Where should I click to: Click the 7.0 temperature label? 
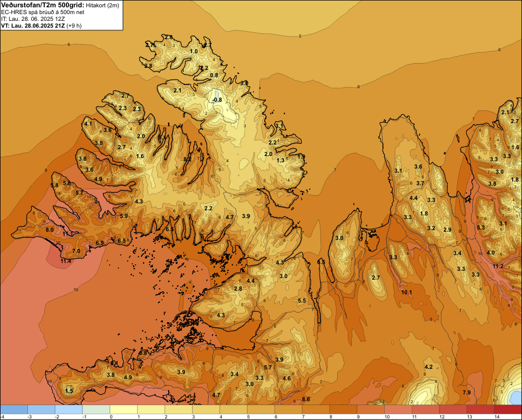pos(76,251)
